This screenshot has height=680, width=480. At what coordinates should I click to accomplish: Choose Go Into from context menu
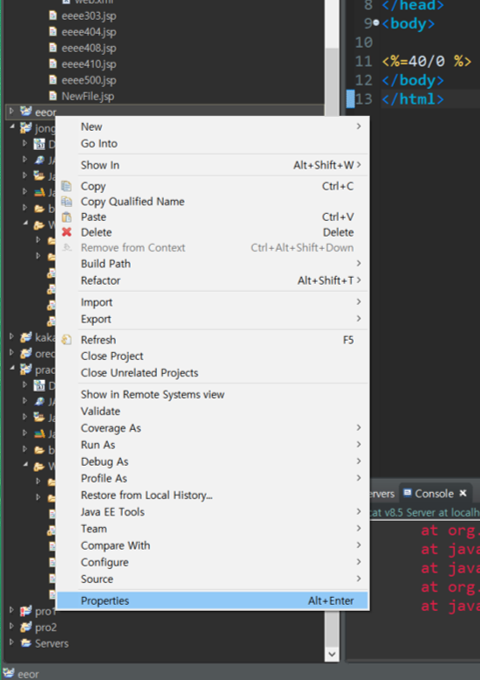(x=212, y=144)
